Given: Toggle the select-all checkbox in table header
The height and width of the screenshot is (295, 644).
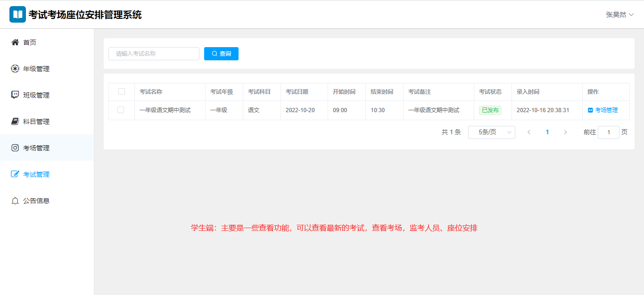Looking at the screenshot, I should [x=122, y=92].
